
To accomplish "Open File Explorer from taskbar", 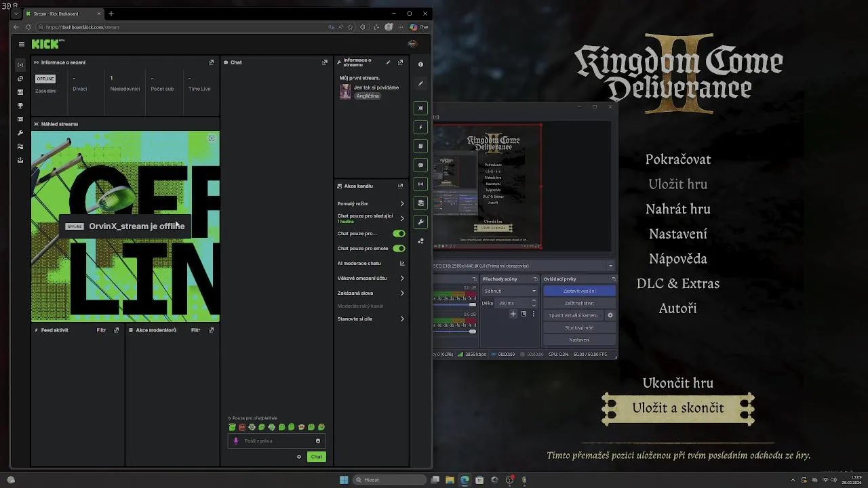I will [x=450, y=480].
